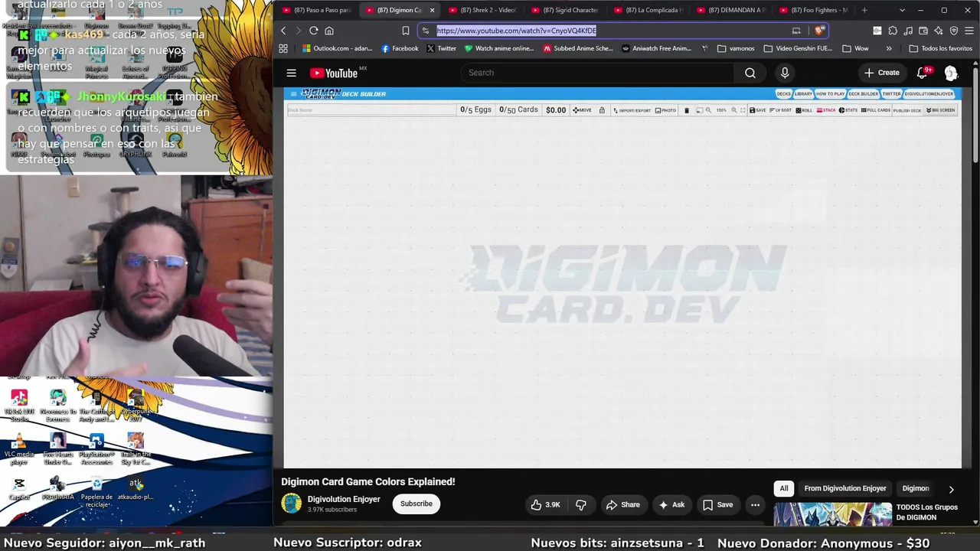Focus the YouTube Search field
This screenshot has height=551, width=980.
pyautogui.click(x=597, y=73)
